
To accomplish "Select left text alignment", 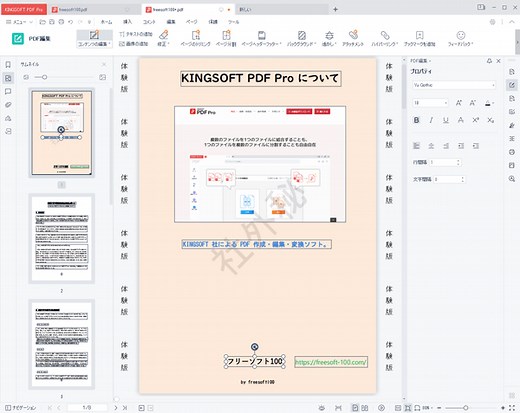I will pos(416,146).
